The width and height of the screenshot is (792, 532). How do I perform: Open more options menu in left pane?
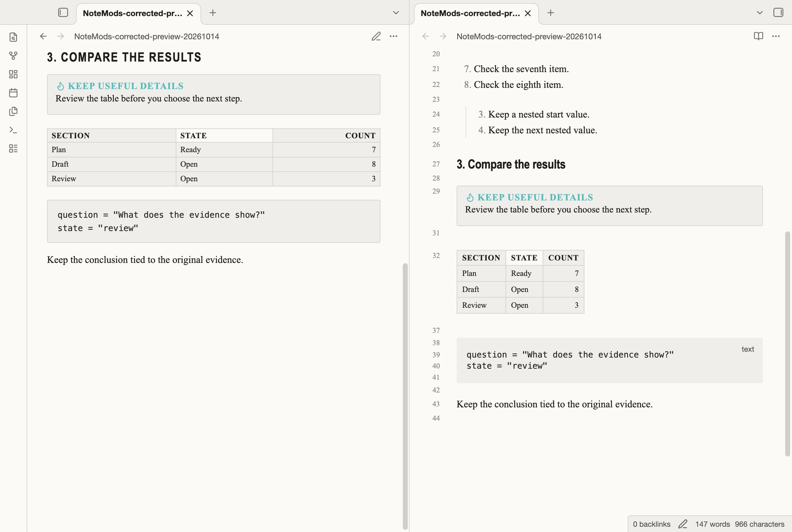394,36
